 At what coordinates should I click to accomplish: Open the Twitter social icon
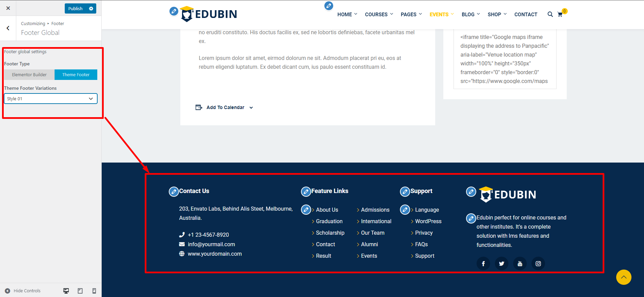[501, 263]
